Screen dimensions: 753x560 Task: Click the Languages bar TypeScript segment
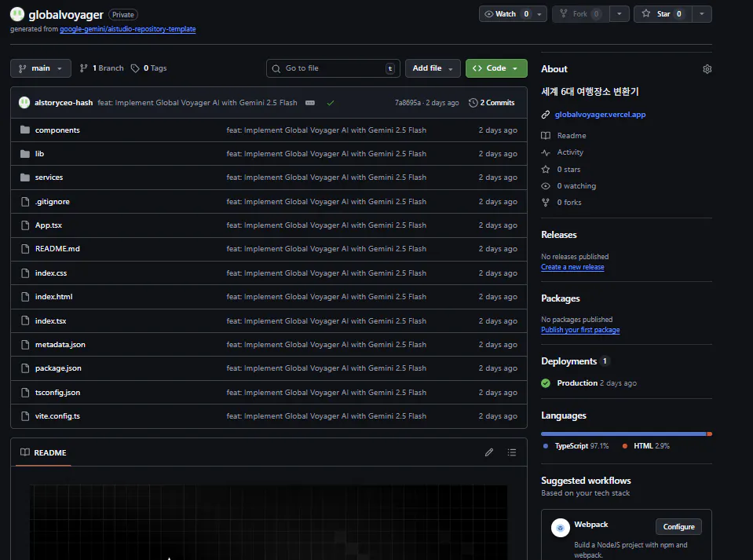(x=623, y=434)
